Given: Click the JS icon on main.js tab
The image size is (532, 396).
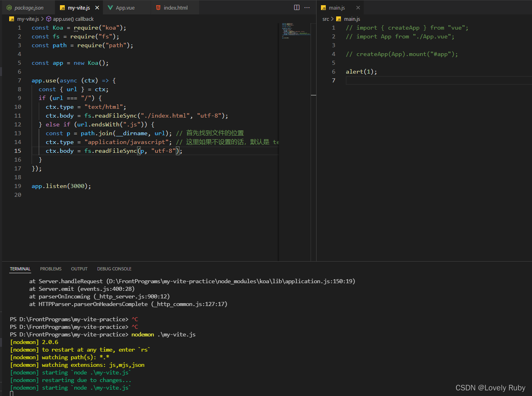Looking at the screenshot, I should (x=323, y=8).
